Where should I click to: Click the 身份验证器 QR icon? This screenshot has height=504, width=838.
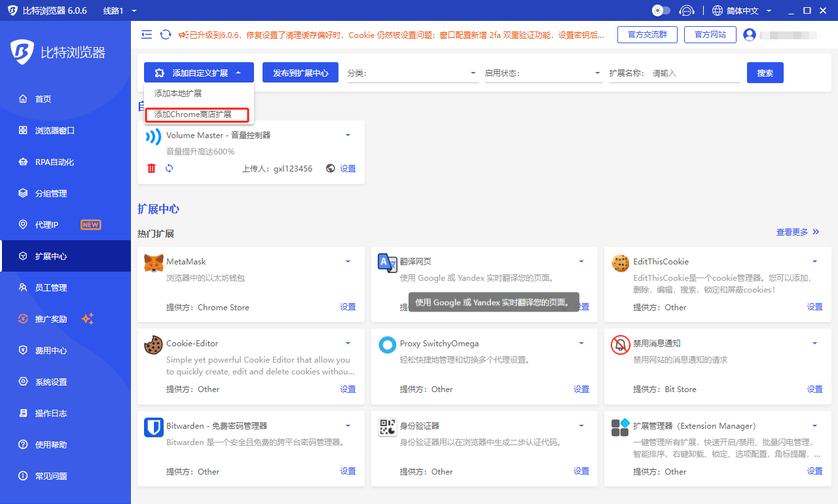[388, 427]
